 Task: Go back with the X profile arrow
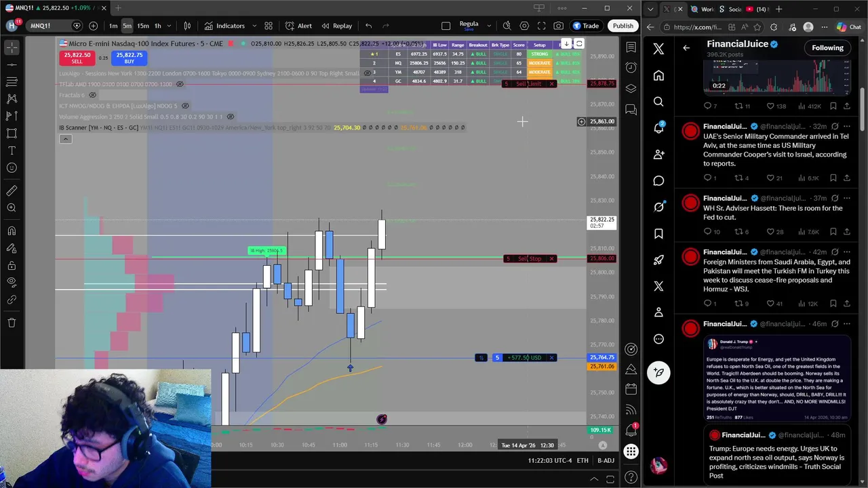686,48
